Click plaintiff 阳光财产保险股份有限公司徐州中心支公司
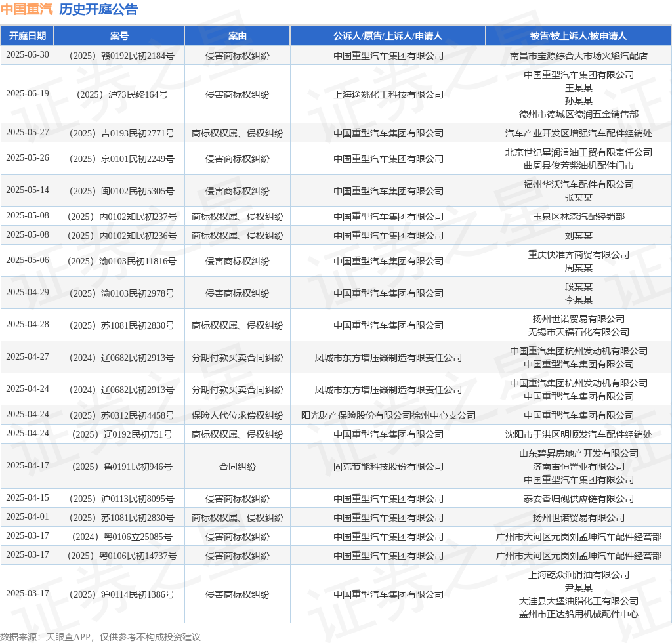Screen dimensions: 672x643 point(388,415)
